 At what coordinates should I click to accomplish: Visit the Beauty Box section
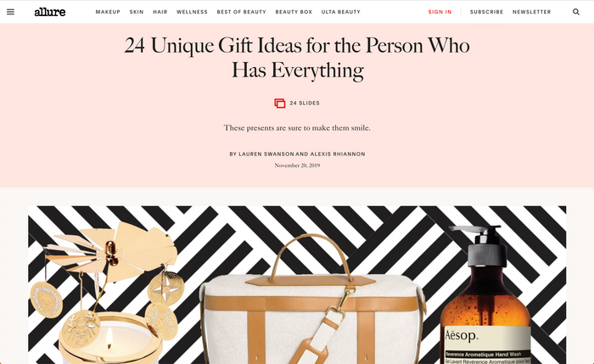pyautogui.click(x=294, y=12)
